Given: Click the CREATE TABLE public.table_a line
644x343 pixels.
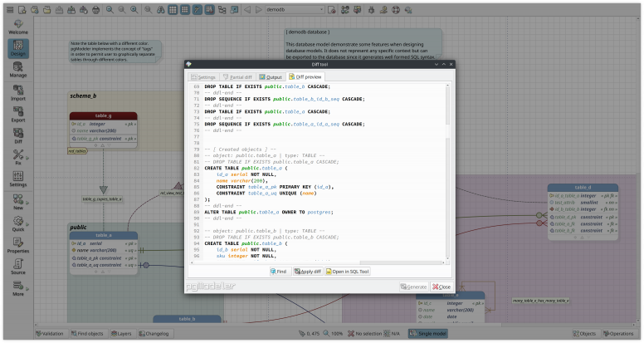Looking at the screenshot, I should 246,168.
